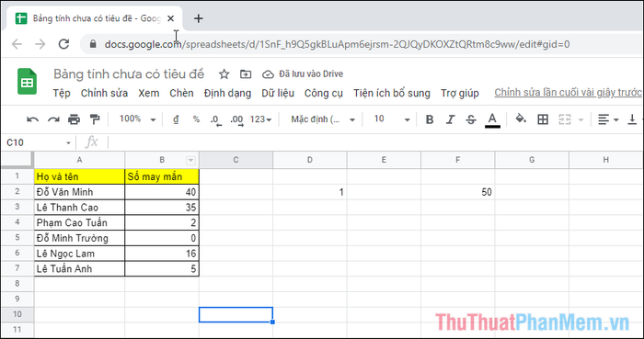Image resolution: width=644 pixels, height=339 pixels.
Task: Click the cloud saved-status icon
Action: click(268, 74)
